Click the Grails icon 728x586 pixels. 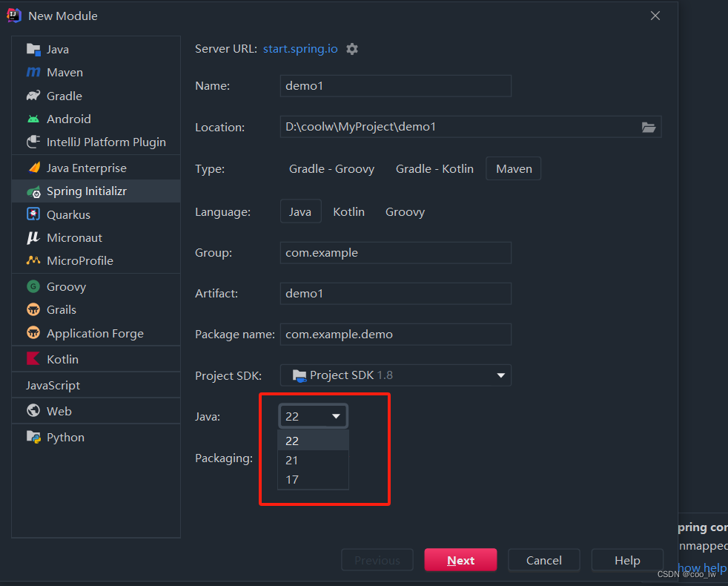point(33,309)
